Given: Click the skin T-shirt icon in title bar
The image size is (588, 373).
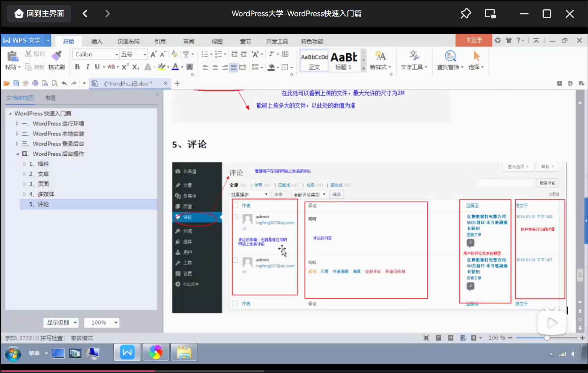Looking at the screenshot, I should 508,40.
